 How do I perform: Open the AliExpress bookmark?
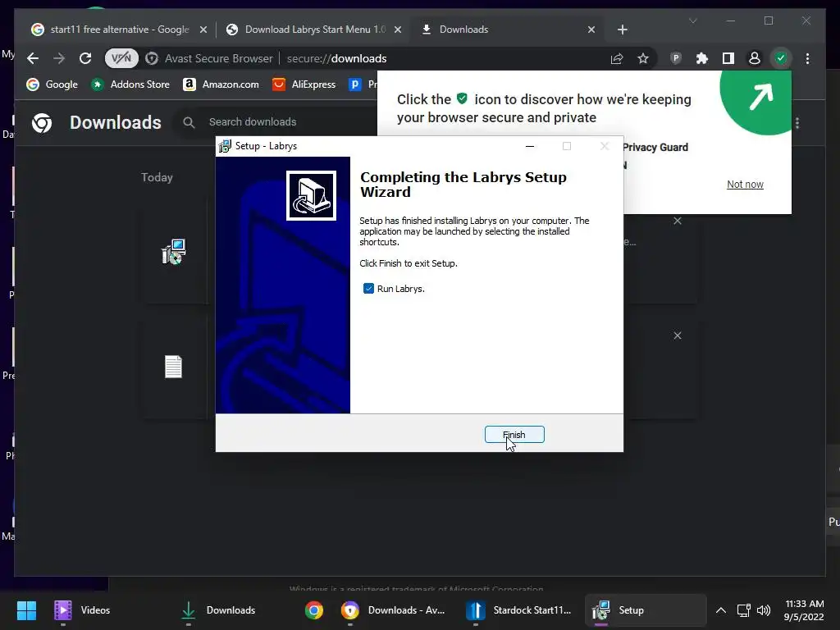pos(304,84)
